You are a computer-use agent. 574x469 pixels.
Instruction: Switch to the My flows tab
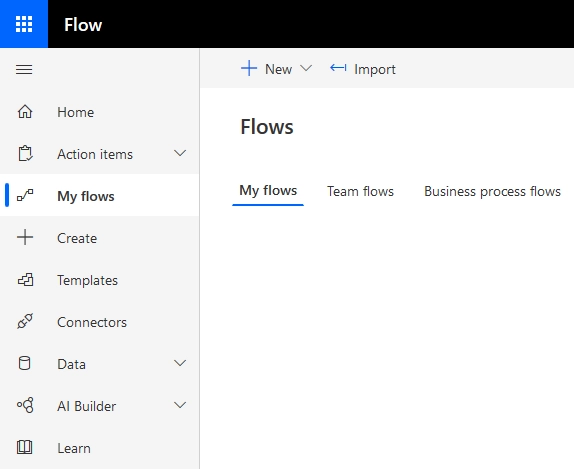pyautogui.click(x=268, y=191)
